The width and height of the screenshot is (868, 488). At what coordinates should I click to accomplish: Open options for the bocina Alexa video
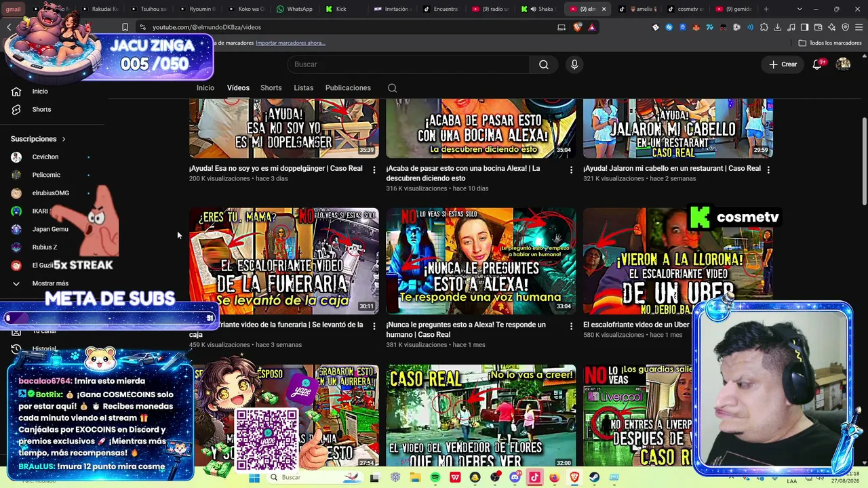click(x=571, y=169)
